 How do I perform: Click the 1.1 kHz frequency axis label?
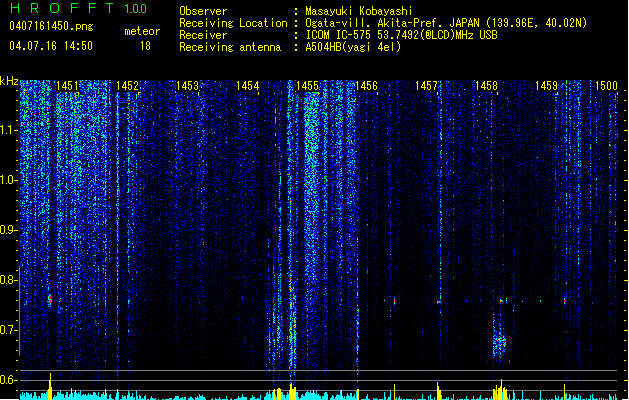(x=9, y=130)
